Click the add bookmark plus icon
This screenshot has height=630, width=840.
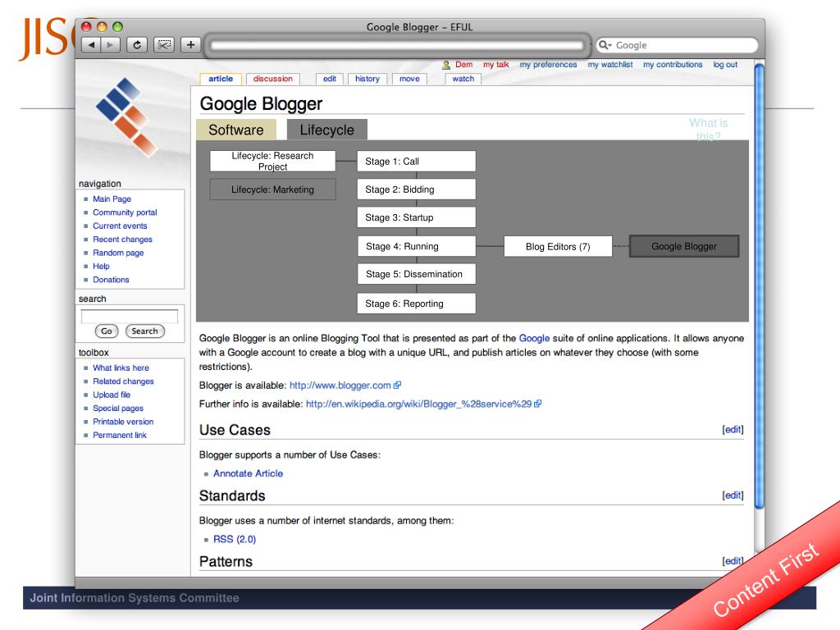click(x=190, y=45)
